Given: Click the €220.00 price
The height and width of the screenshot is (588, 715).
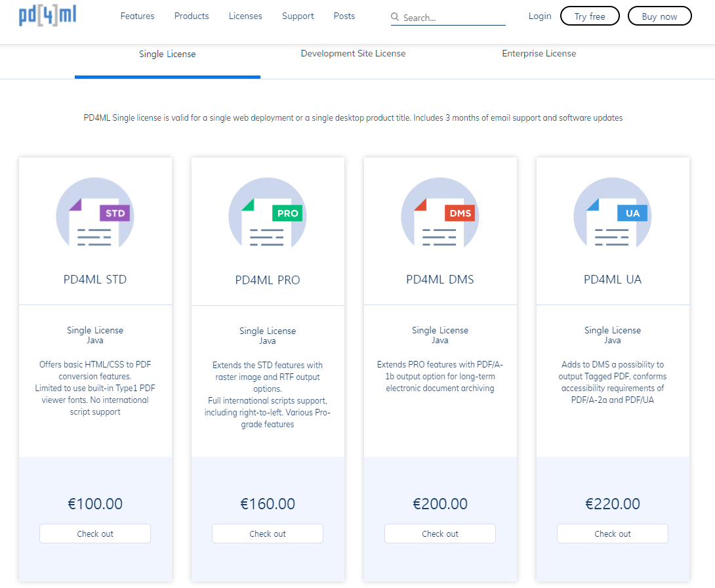Looking at the screenshot, I should (x=613, y=503).
